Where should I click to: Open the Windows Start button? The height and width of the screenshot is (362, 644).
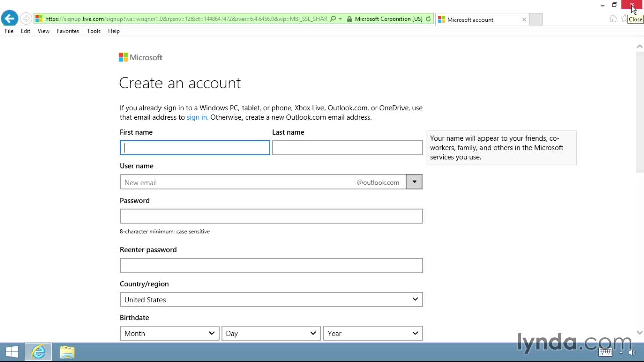12,352
